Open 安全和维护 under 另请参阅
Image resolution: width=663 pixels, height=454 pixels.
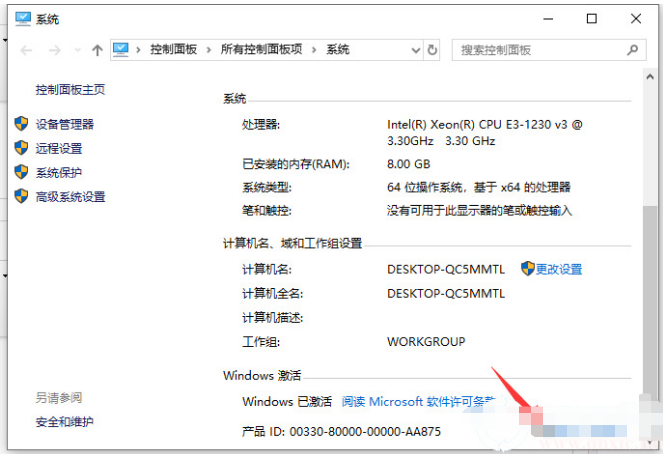click(64, 422)
